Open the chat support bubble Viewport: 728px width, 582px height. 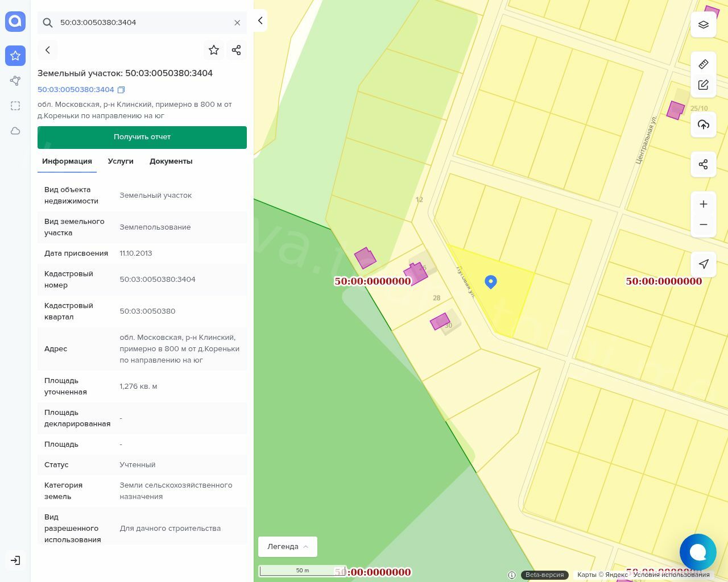(698, 552)
